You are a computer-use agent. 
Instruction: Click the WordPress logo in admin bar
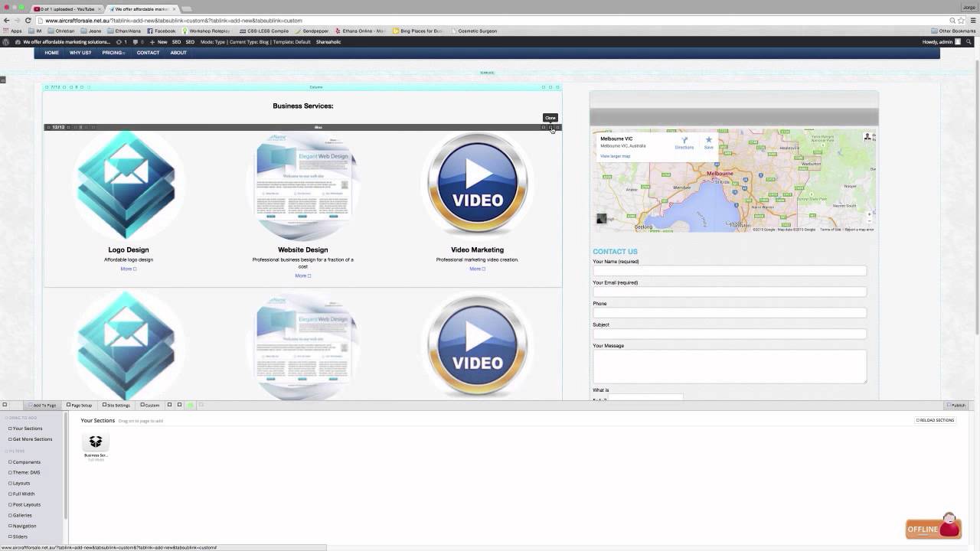[x=6, y=42]
